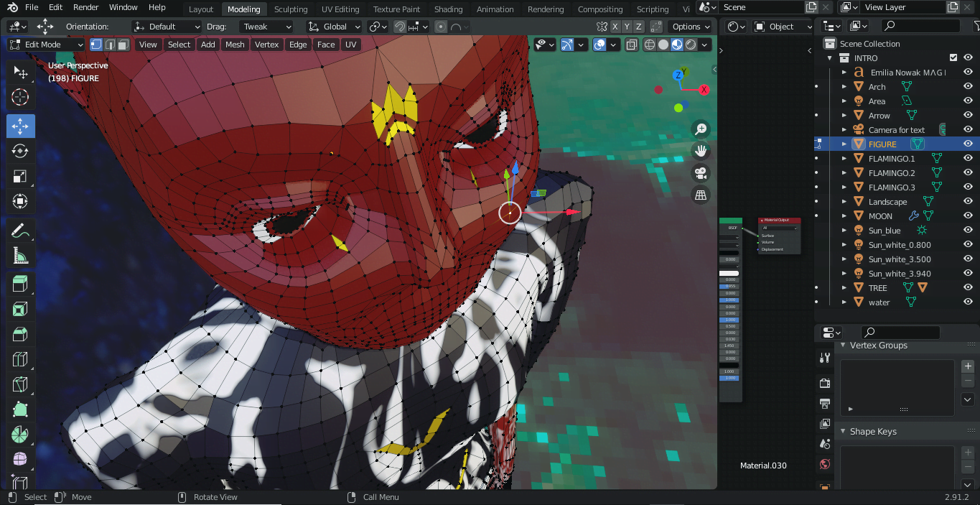
Task: Select the Knife tool
Action: 20,384
